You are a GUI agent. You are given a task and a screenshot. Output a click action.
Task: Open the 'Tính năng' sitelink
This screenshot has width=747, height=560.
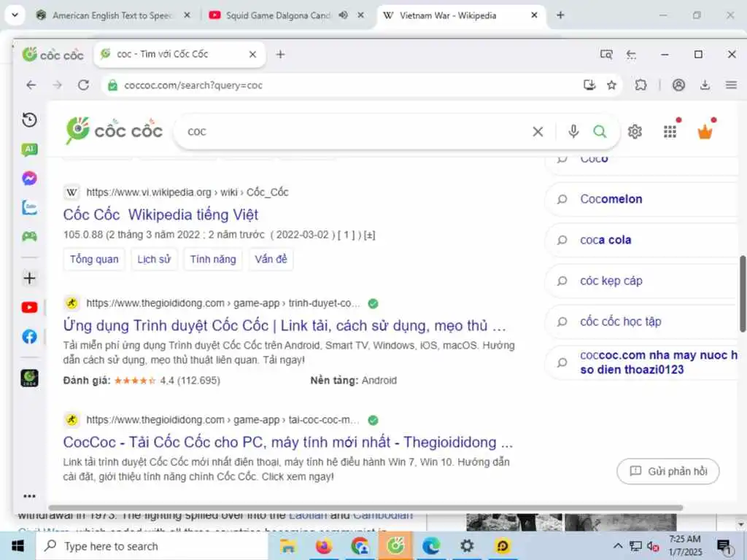click(x=213, y=259)
